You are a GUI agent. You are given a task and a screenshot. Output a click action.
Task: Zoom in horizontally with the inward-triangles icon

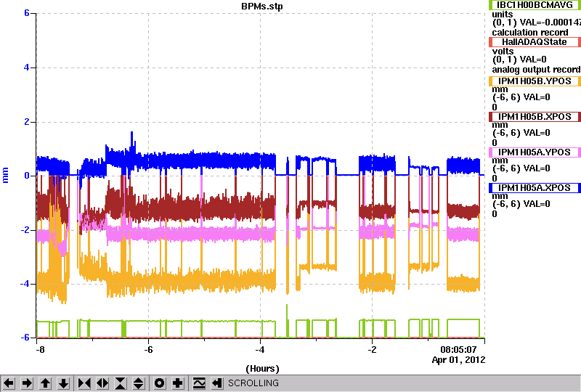pyautogui.click(x=84, y=383)
